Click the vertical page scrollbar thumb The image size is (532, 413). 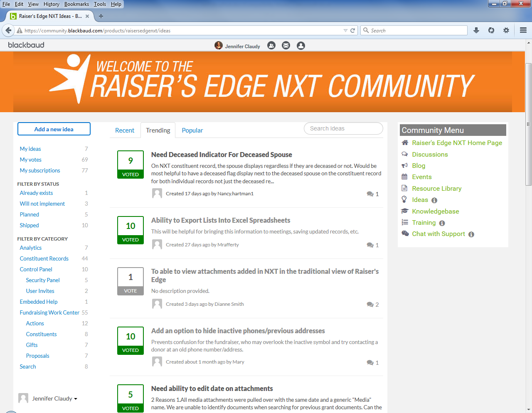click(529, 124)
